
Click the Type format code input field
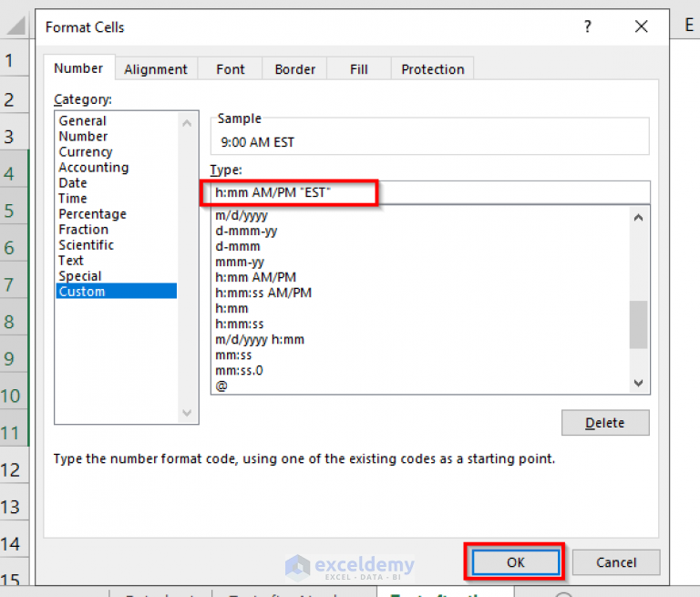click(430, 192)
